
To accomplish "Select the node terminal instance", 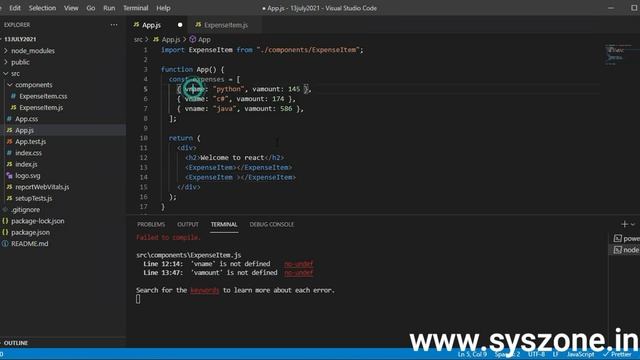I will pos(627,250).
